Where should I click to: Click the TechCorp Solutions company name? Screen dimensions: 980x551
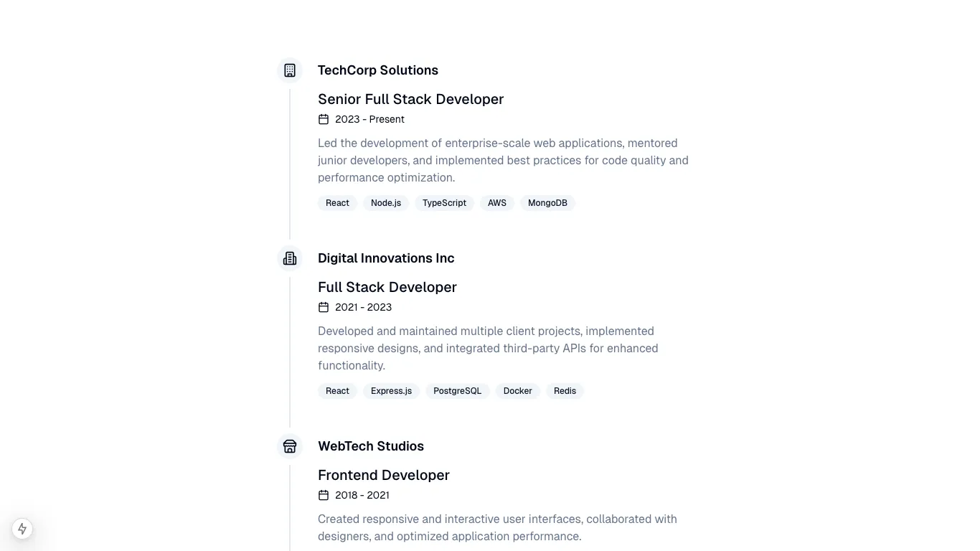(x=378, y=70)
